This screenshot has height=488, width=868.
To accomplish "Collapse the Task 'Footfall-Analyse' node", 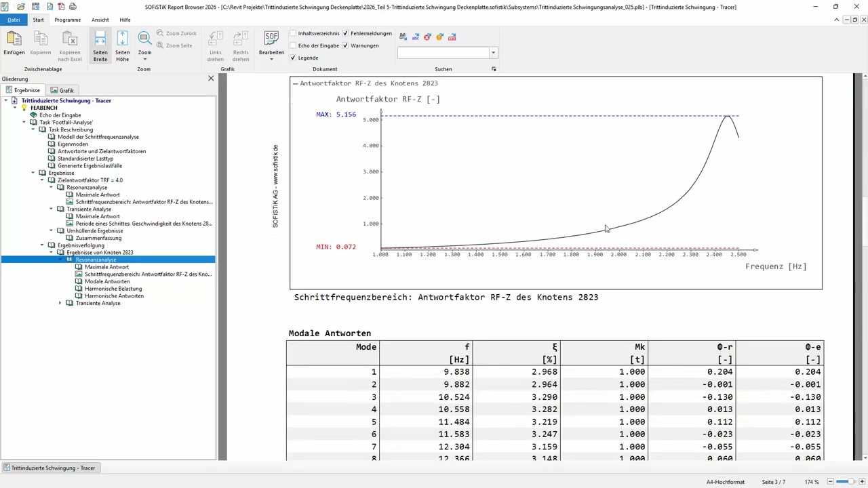I will click(x=24, y=123).
